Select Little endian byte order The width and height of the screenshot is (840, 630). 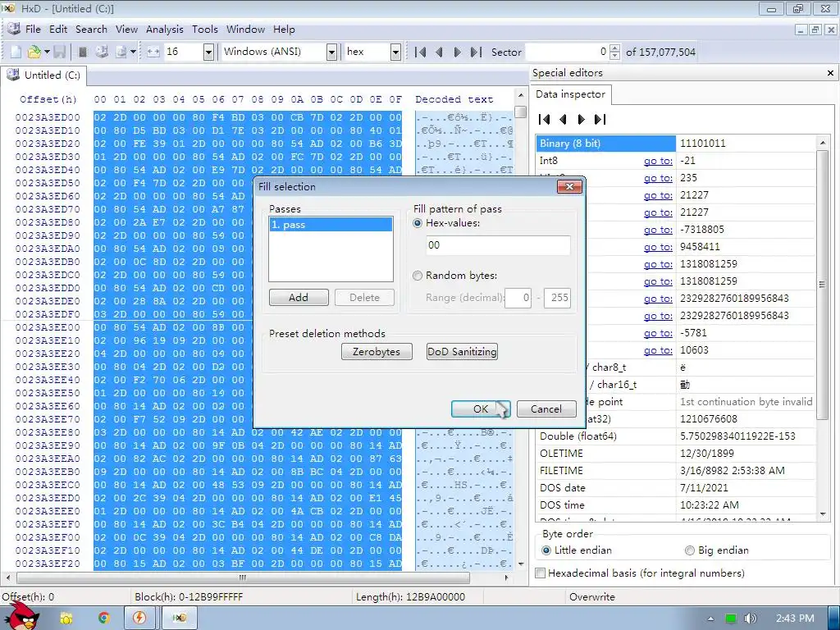(x=546, y=550)
